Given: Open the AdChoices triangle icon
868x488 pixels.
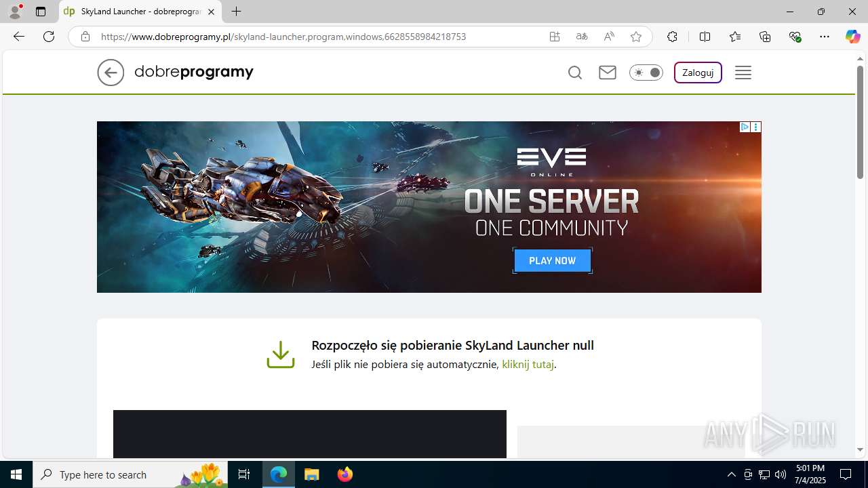Looking at the screenshot, I should coord(745,127).
